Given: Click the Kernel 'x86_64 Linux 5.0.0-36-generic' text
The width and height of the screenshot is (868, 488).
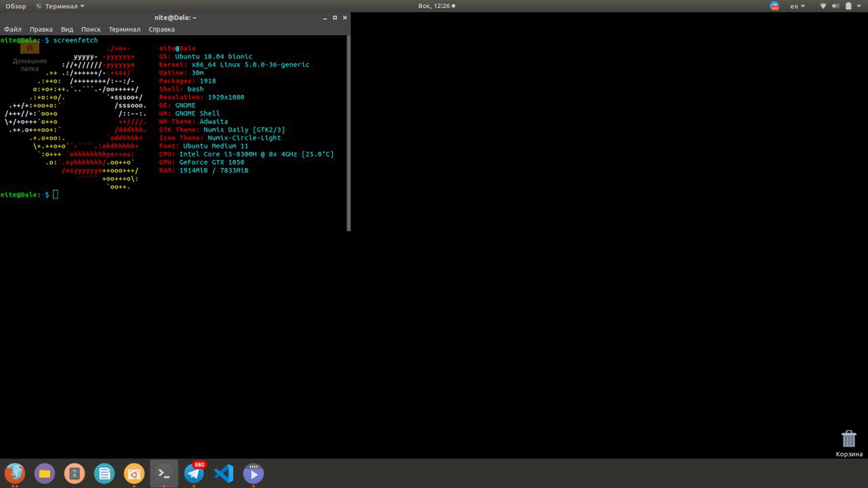Looking at the screenshot, I should pyautogui.click(x=250, y=65).
